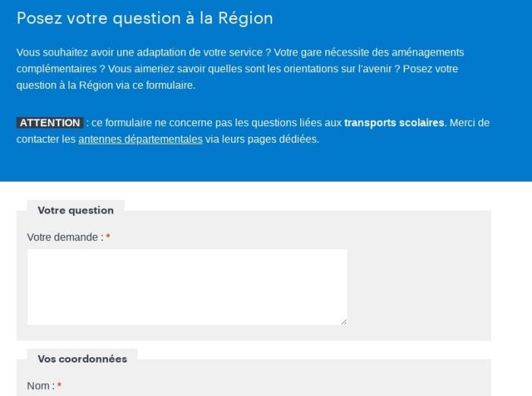Click the text 'question à la Région via ce formulaire'
The image size is (532, 396).
(x=106, y=85)
